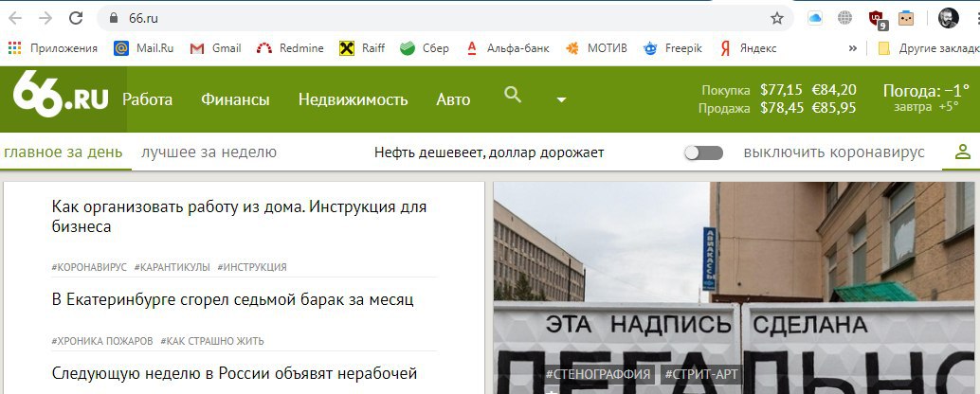Open the Недвижимость section
The width and height of the screenshot is (980, 394).
354,99
